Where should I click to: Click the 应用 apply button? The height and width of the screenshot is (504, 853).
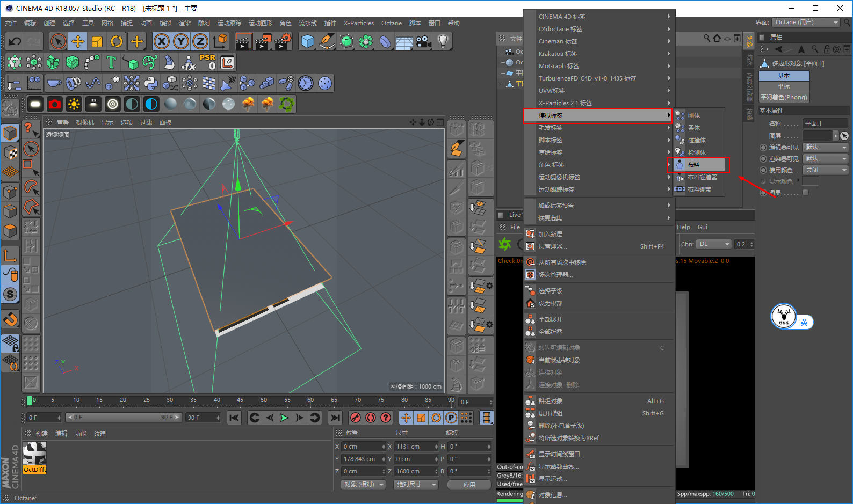click(469, 484)
